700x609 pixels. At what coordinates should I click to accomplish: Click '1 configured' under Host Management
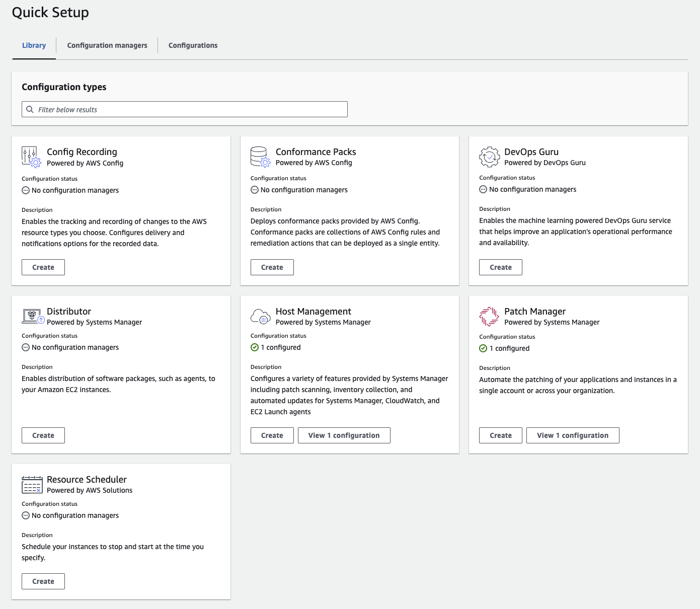281,347
